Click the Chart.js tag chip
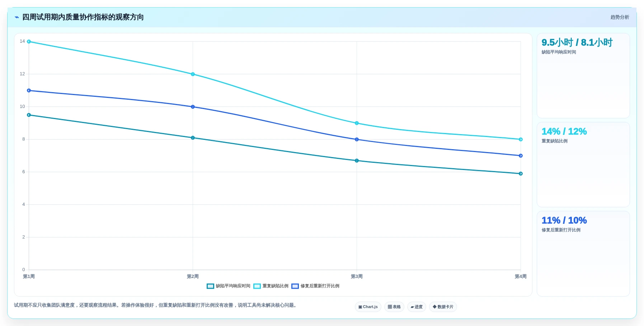 368,307
